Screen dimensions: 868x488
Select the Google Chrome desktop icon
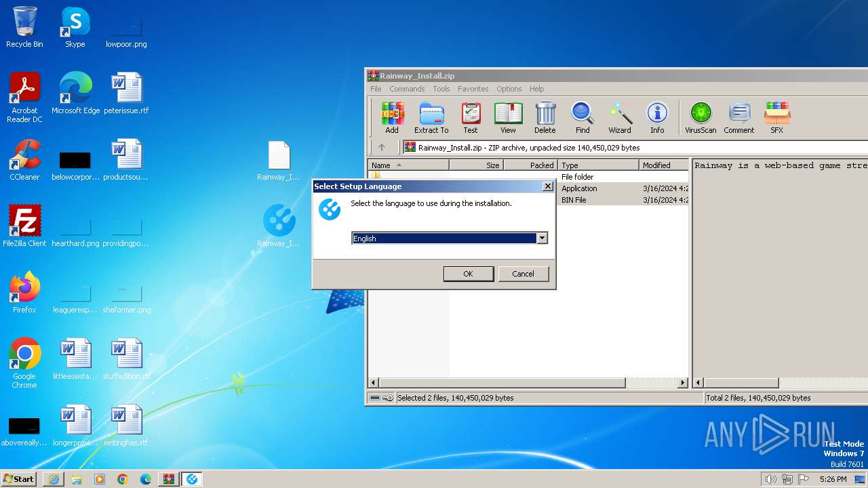[x=24, y=363]
